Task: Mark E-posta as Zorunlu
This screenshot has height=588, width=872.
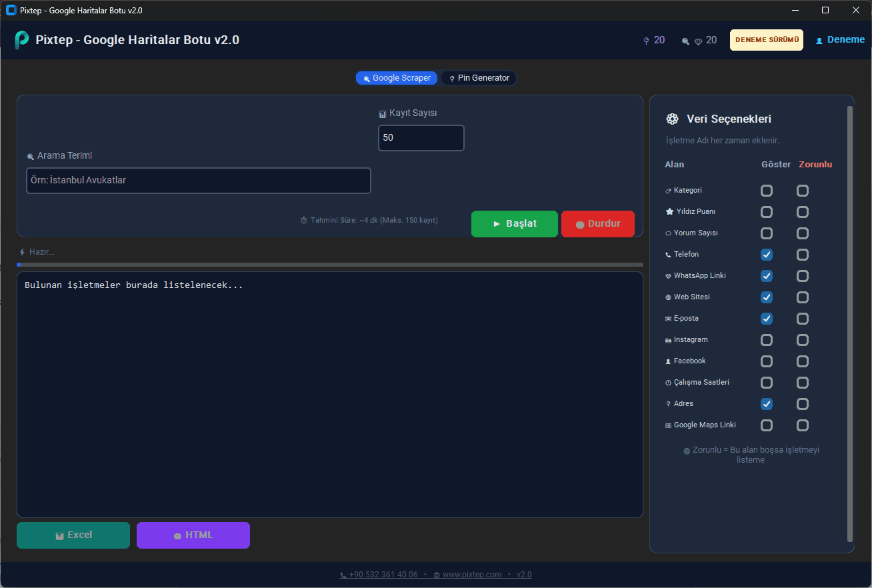Action: [x=803, y=319]
